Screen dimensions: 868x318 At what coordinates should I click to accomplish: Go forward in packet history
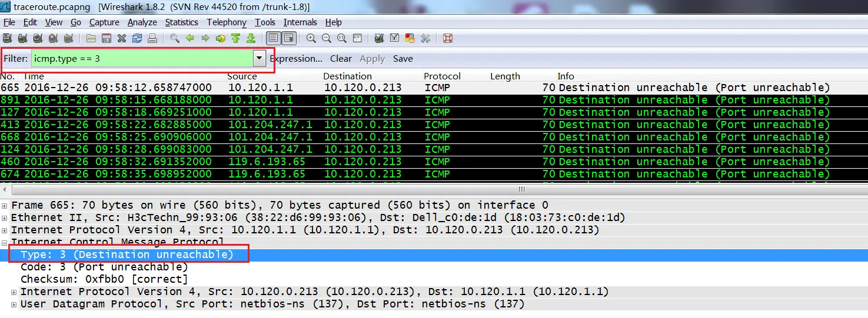205,38
